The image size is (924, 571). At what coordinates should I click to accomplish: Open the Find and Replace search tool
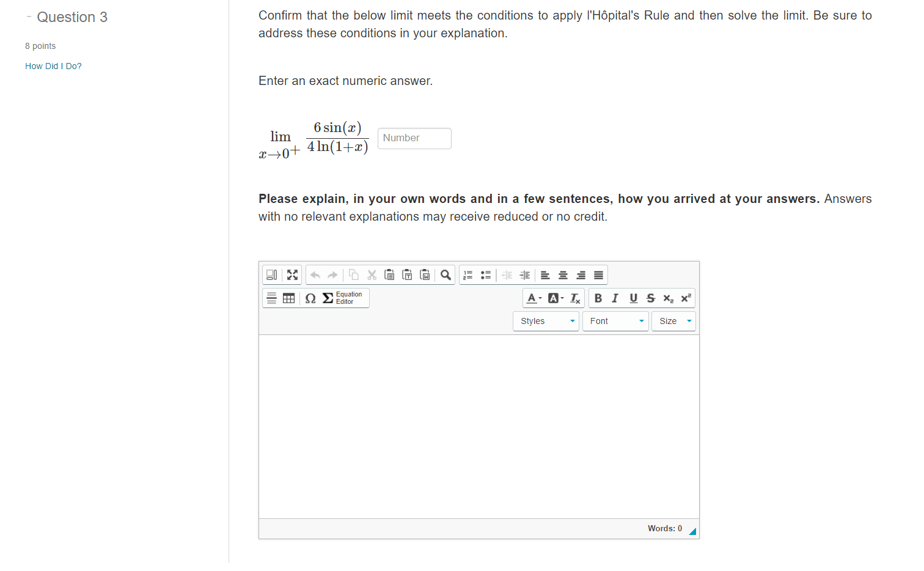point(446,274)
